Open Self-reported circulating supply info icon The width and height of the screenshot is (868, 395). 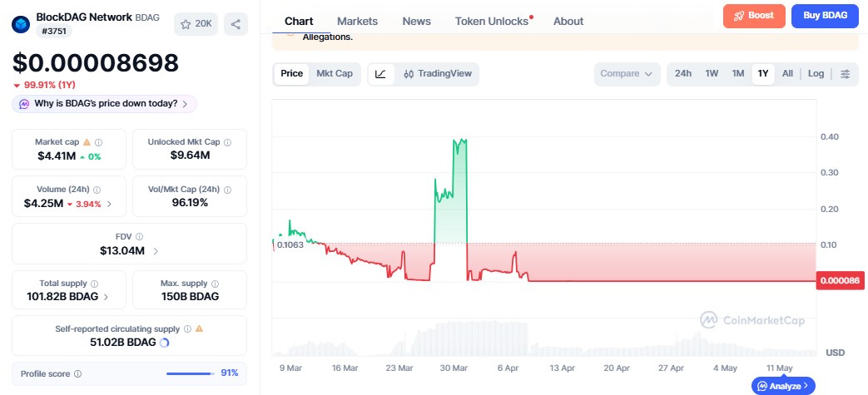pyautogui.click(x=187, y=328)
